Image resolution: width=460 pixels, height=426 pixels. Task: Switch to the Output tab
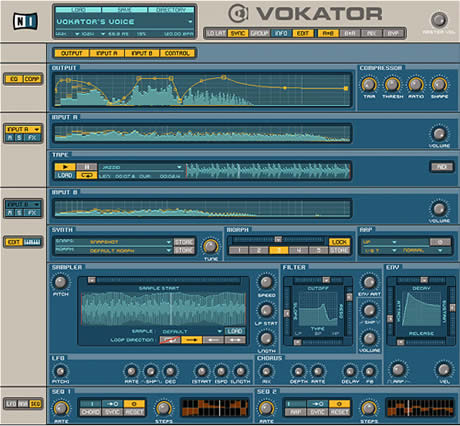point(71,53)
